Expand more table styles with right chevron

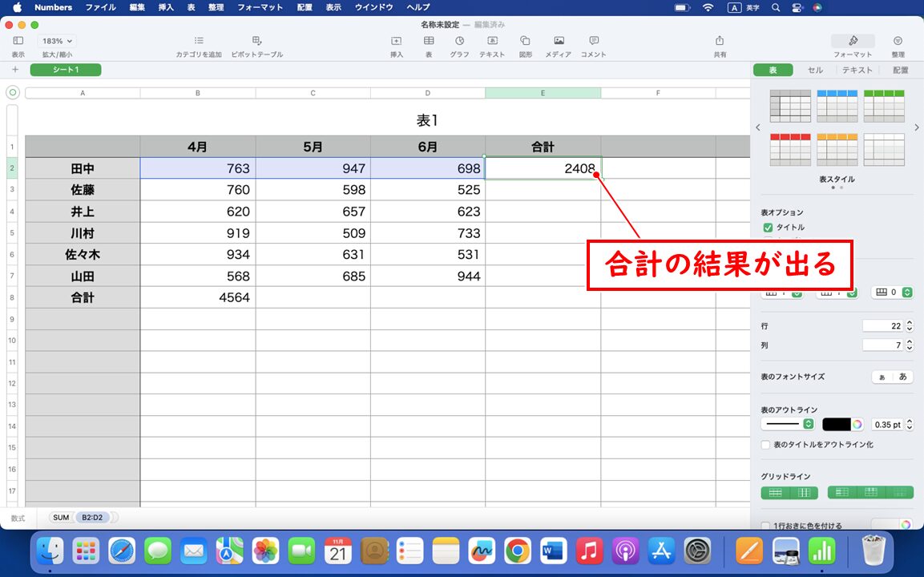[x=916, y=127]
